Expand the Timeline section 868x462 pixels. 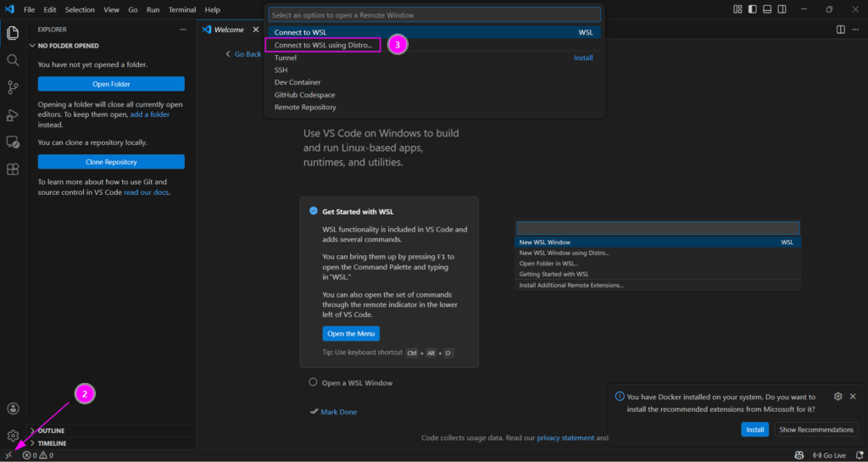pos(52,443)
